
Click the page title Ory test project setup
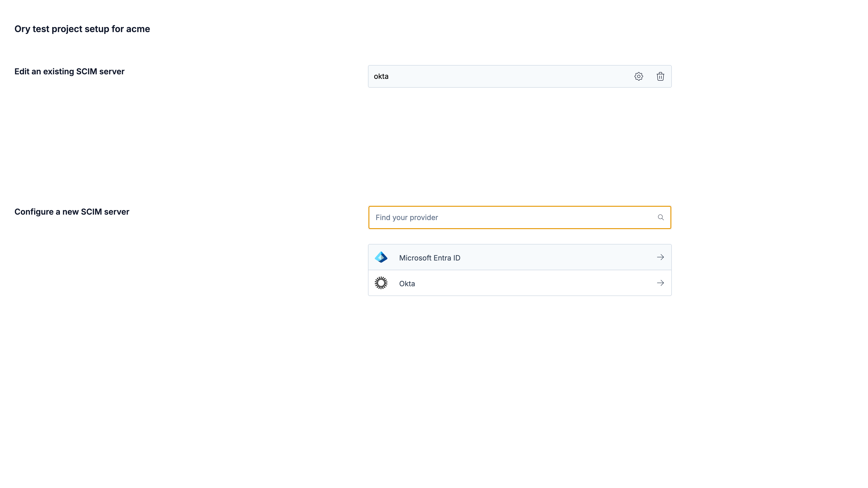tap(82, 29)
